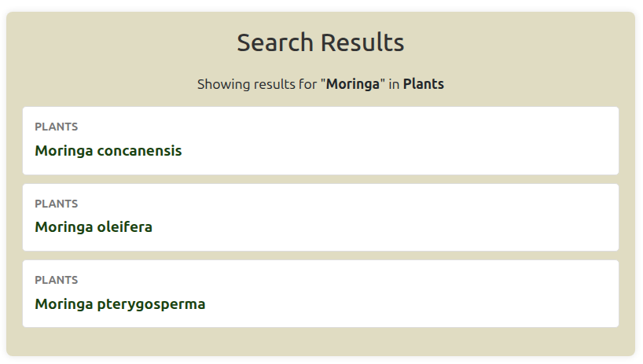The width and height of the screenshot is (643, 364).
Task: Open the Moringa pterygosperma result
Action: point(120,303)
